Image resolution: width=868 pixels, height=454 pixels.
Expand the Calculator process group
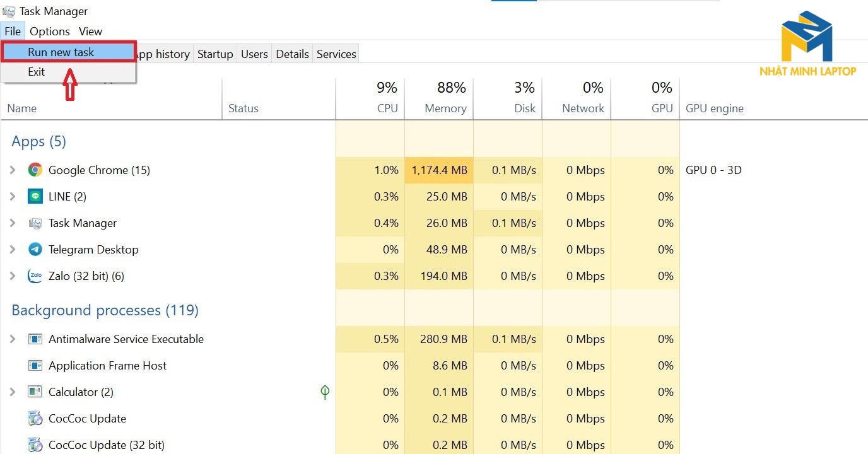coord(12,392)
